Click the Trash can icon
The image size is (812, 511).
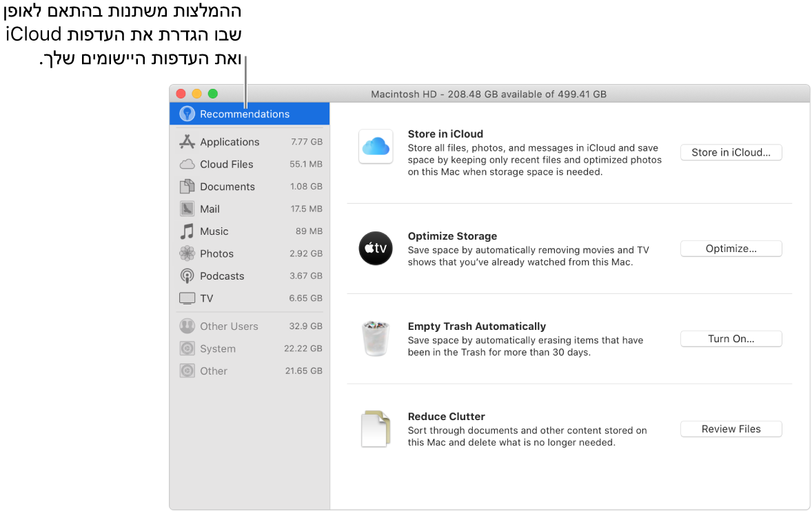[x=376, y=339]
